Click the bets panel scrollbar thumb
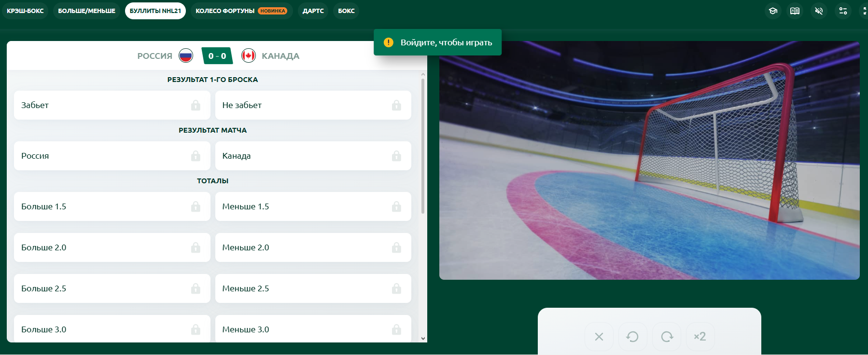 423,146
